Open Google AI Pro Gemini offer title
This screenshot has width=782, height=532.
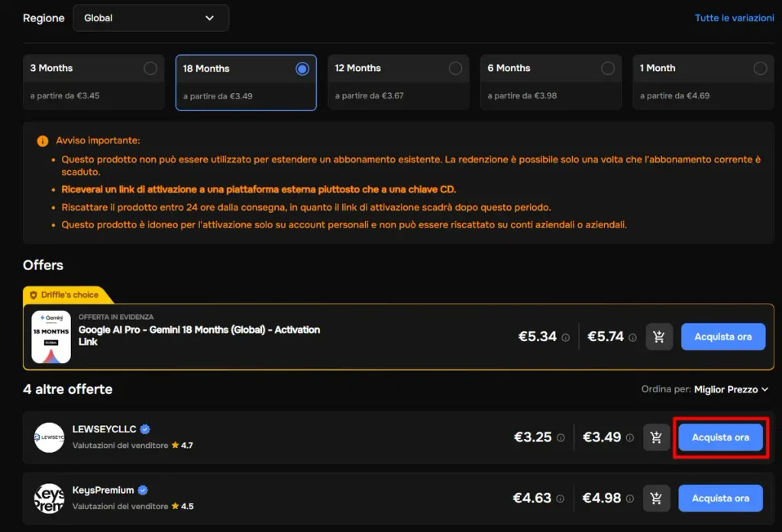tap(199, 336)
